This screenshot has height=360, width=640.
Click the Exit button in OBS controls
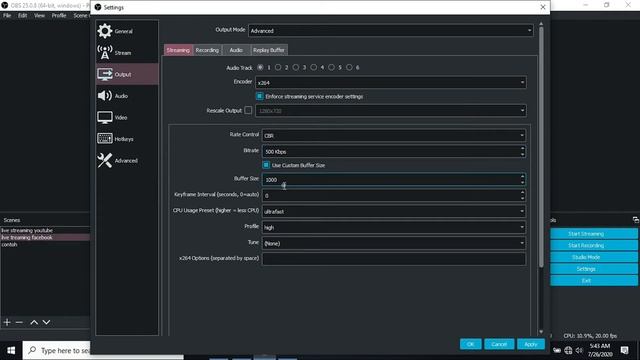[594, 281]
